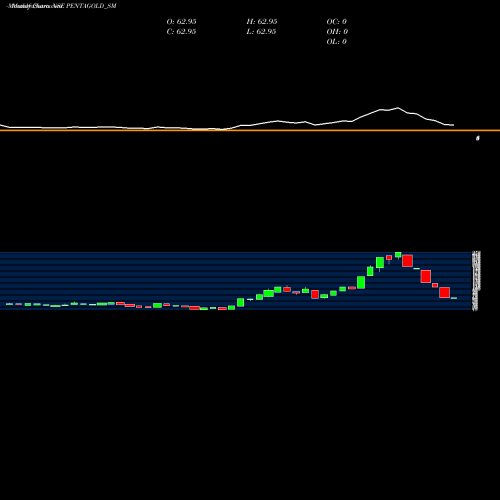Select the high value H: 62.95
Screen dimensions: 500x500
(x=262, y=21)
